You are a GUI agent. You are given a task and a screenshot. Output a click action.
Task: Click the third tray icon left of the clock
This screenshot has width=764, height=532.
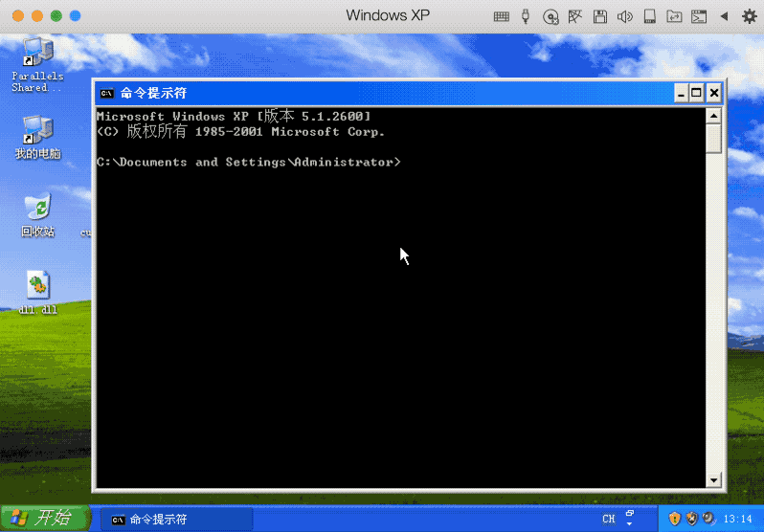708,519
